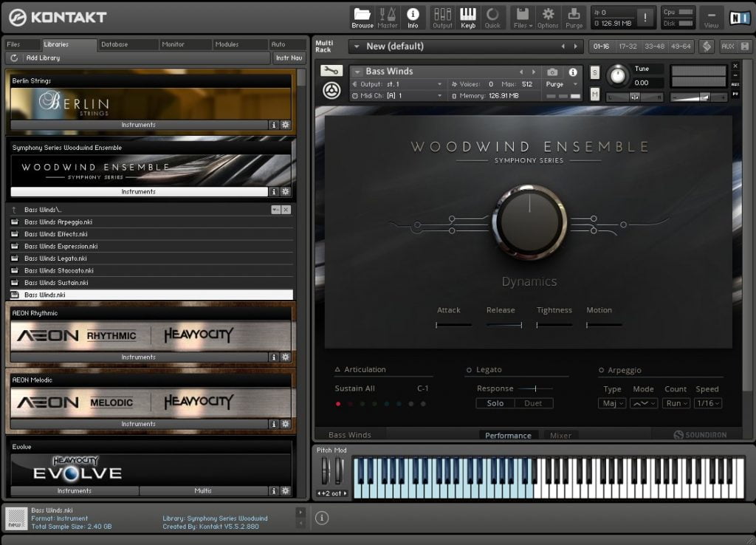756x545 pixels.
Task: Enable the Arpeggio toggle
Action: (x=601, y=371)
